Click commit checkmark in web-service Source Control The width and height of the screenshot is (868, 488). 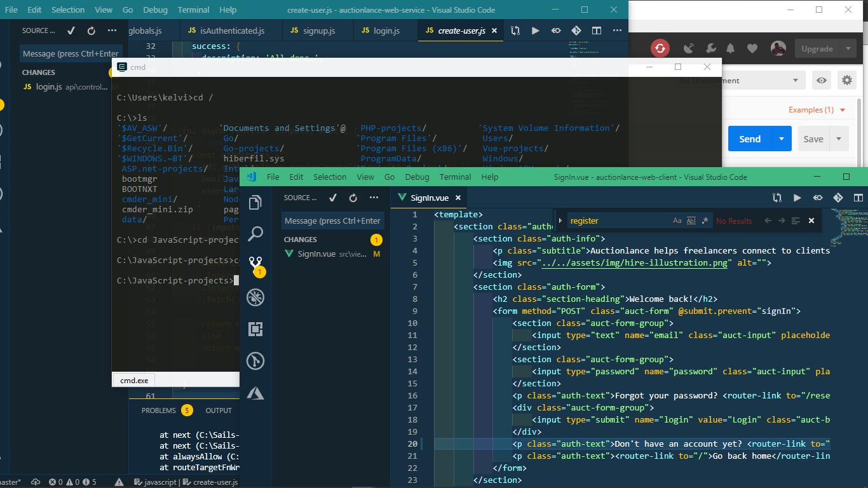(71, 30)
